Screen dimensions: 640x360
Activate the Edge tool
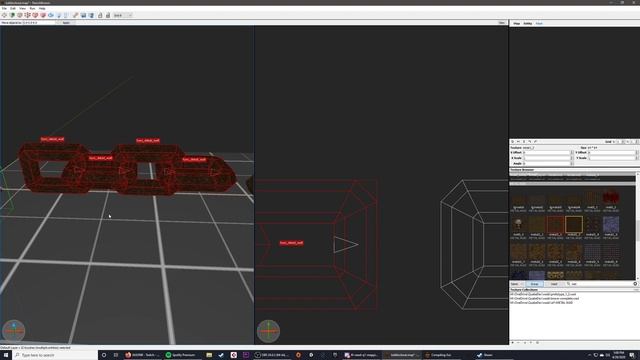click(35, 15)
